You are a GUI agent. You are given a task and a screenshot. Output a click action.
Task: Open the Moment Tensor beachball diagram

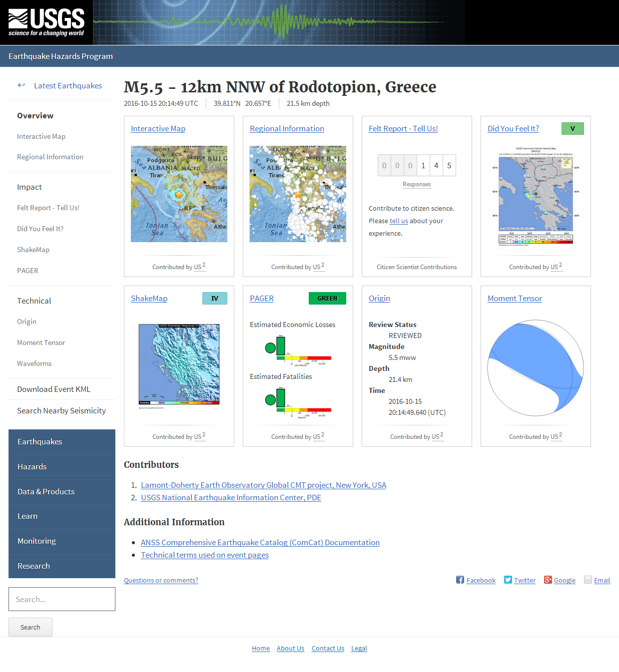click(x=535, y=368)
